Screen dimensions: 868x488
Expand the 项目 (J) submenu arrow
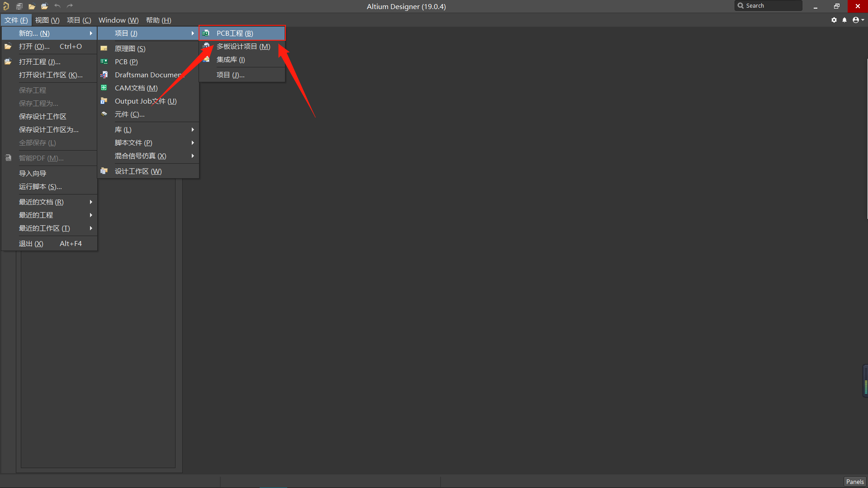point(193,33)
